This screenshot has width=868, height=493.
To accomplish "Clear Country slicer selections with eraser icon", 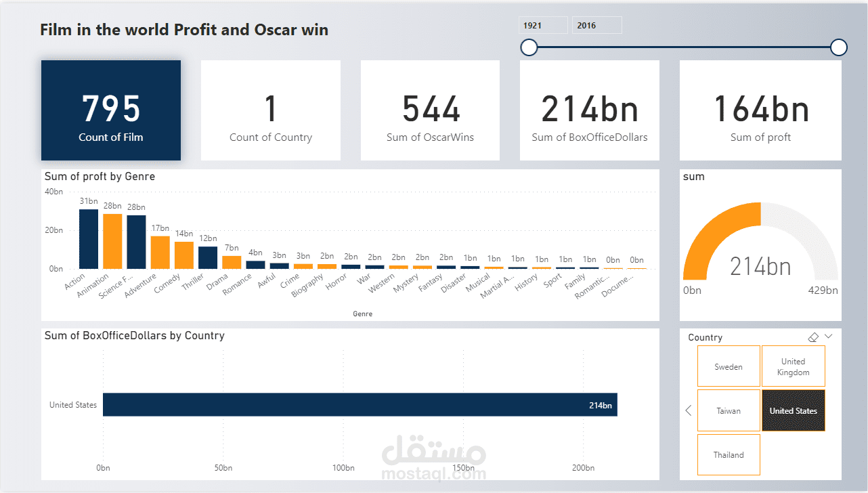I will [814, 337].
